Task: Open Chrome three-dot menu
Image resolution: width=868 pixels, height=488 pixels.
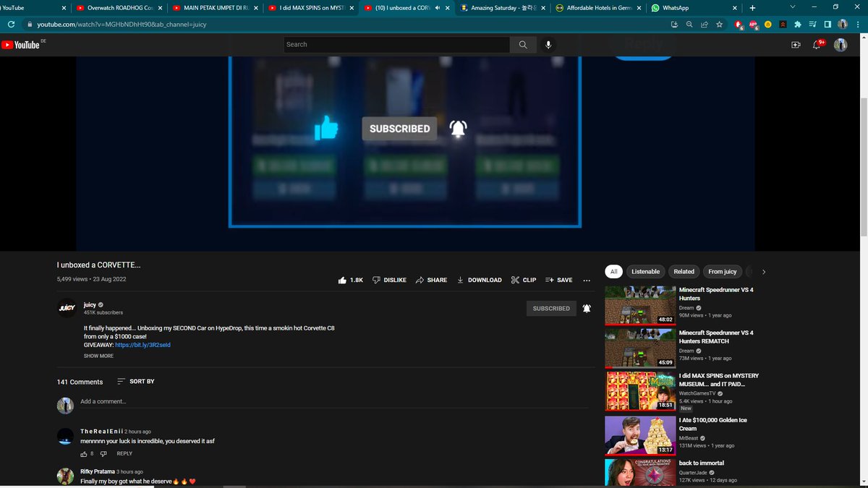Action: click(x=859, y=24)
